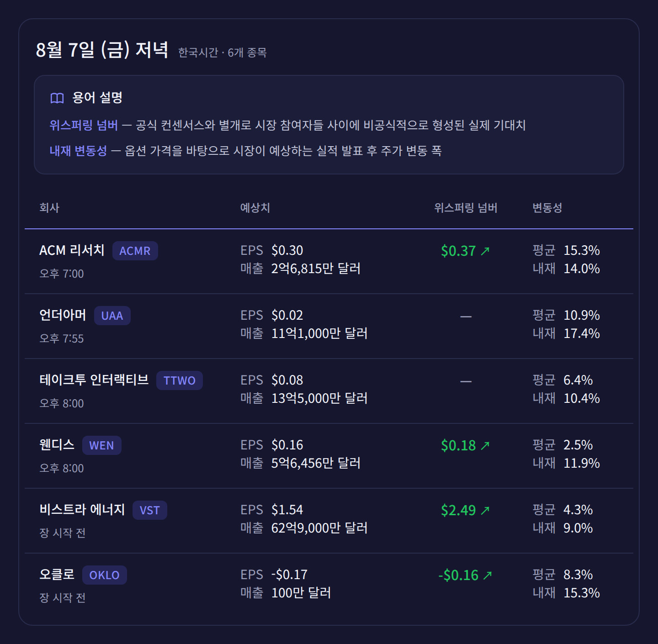Viewport: 658px width, 644px height.
Task: Click the up arrow next to $0.37
Action: pyautogui.click(x=485, y=251)
